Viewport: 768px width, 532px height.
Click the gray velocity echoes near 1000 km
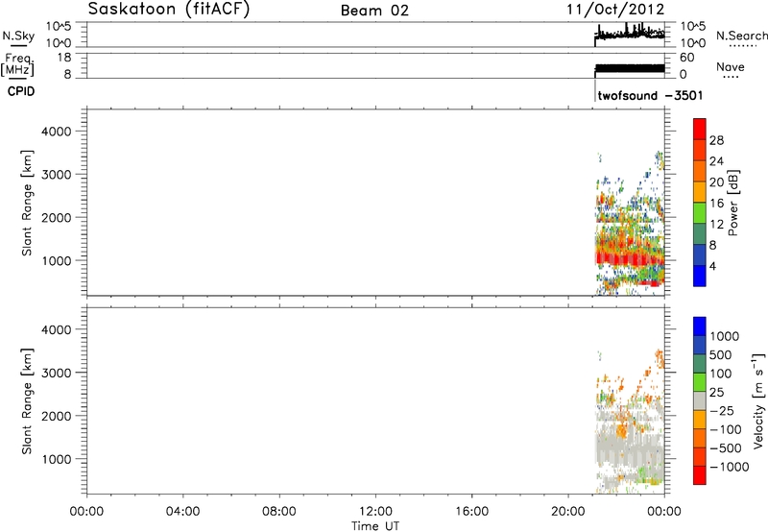630,448
